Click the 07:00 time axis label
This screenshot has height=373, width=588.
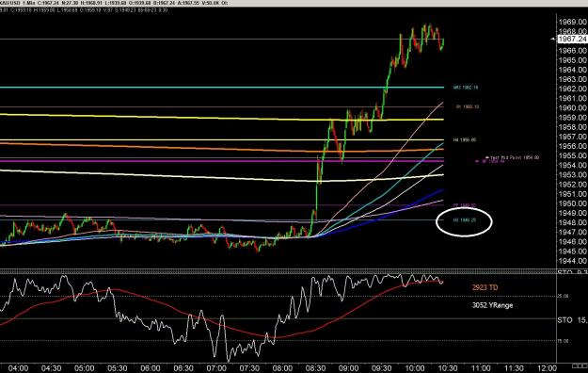(x=216, y=368)
